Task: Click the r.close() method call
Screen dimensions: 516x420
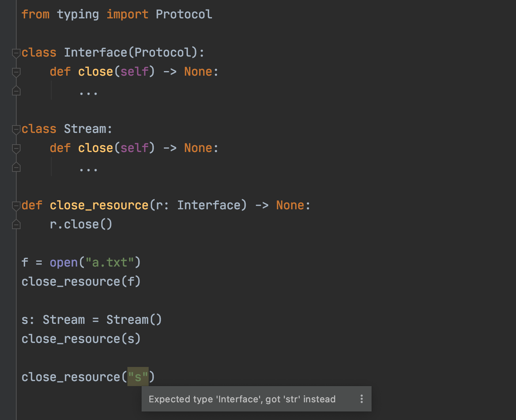Action: pyautogui.click(x=81, y=224)
